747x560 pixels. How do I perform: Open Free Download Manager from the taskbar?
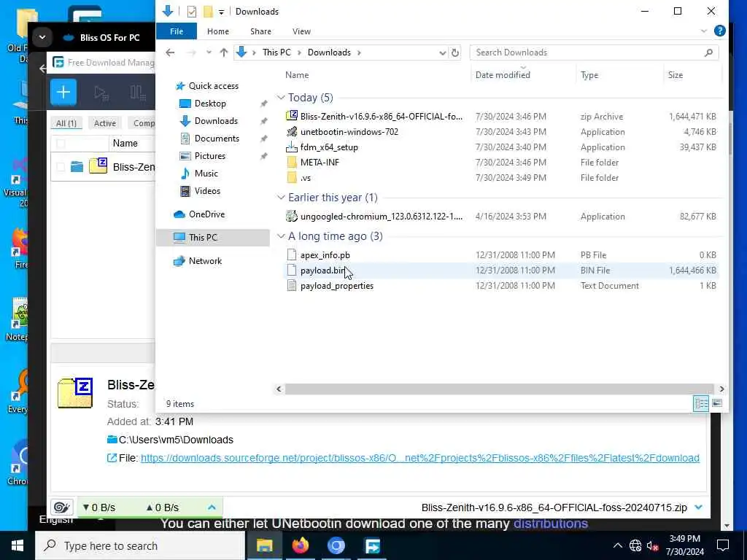point(372,545)
